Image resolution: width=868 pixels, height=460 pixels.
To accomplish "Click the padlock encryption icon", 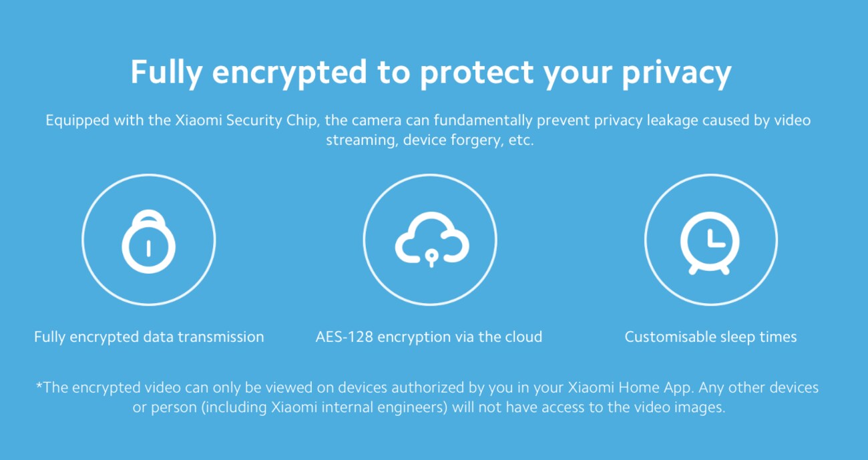I will [x=149, y=240].
